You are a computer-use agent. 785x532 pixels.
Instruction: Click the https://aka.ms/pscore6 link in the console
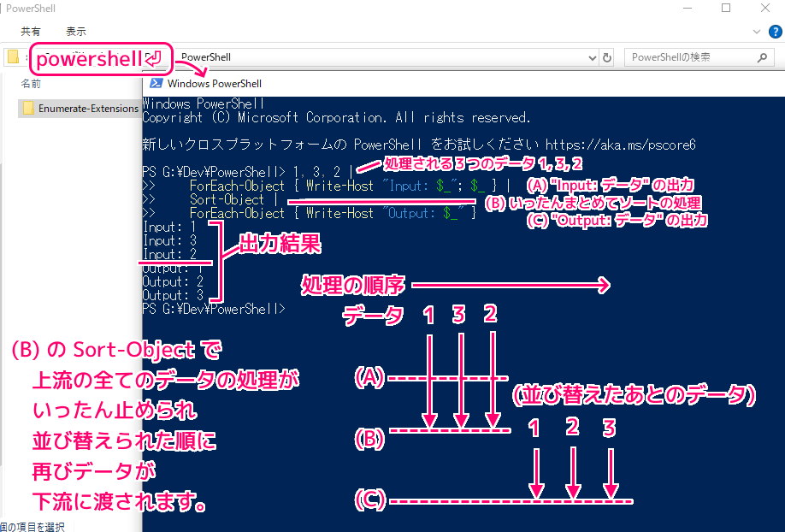pos(620,145)
